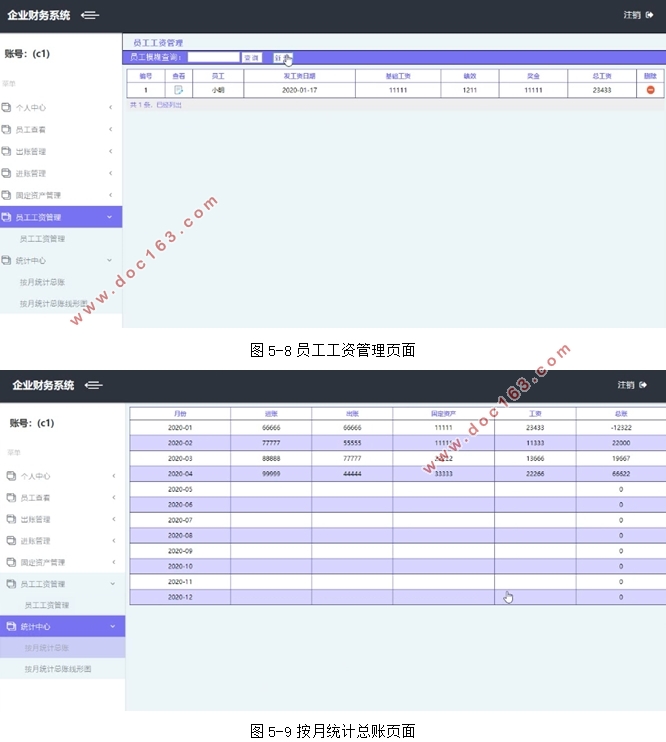Toggle sidebar collapse icon in Figure 5-8 header
666x742 pixels.
(90, 15)
